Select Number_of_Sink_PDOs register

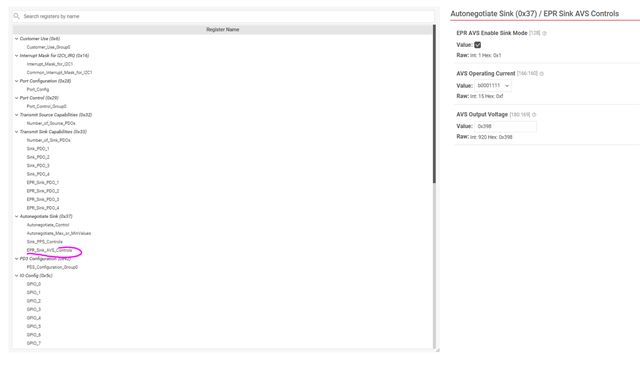coord(49,140)
